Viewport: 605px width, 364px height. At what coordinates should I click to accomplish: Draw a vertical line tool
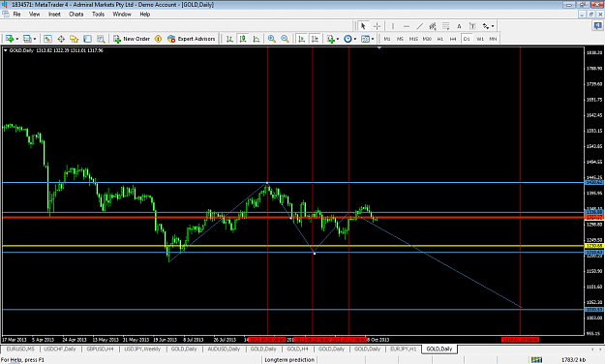393,26
